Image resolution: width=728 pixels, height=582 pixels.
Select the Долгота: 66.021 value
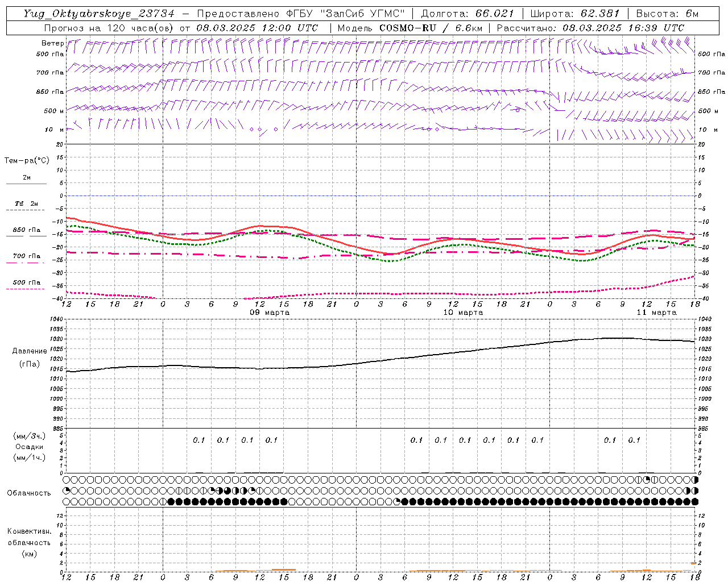click(467, 14)
